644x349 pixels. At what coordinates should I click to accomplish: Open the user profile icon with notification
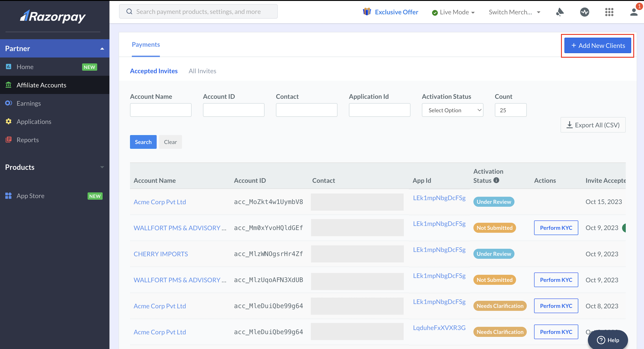pyautogui.click(x=634, y=12)
